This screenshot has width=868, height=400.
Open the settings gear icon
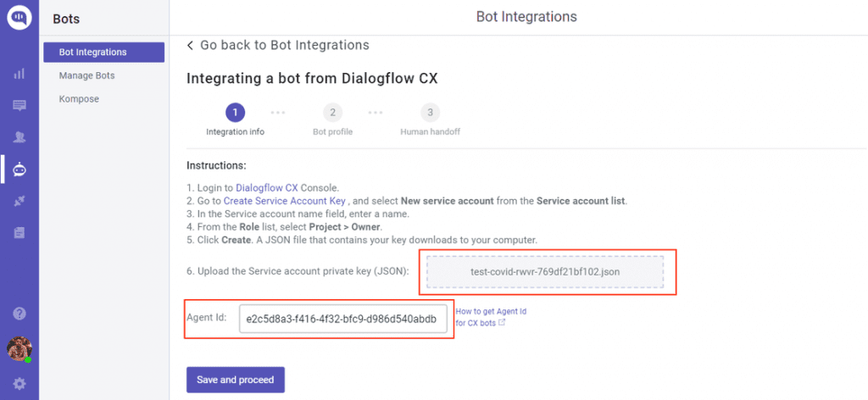point(19,384)
